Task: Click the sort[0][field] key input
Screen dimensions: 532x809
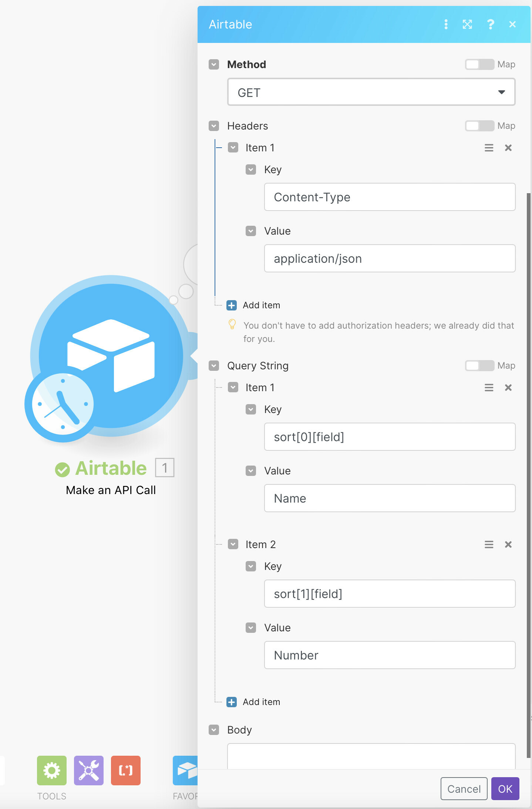Action: [x=390, y=437]
